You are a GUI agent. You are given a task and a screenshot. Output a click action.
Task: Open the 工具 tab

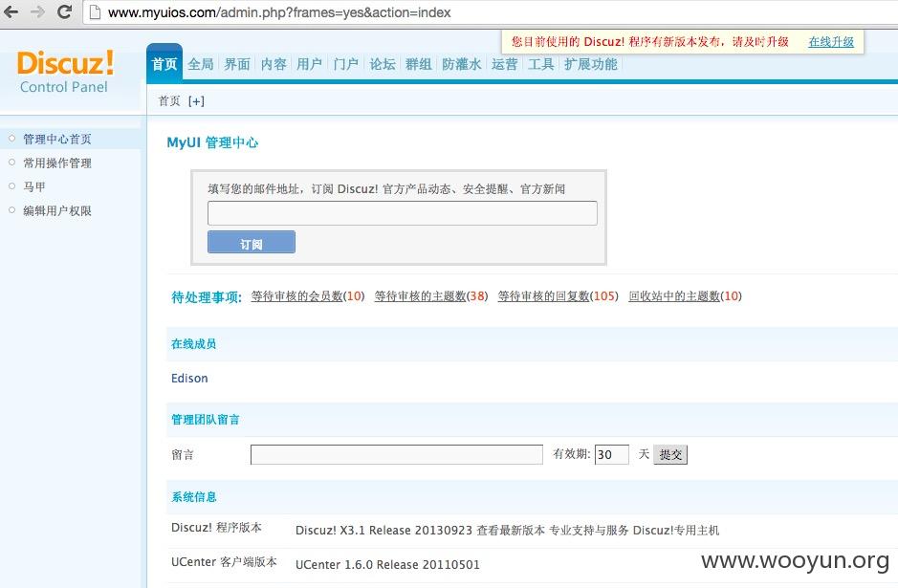pos(540,64)
